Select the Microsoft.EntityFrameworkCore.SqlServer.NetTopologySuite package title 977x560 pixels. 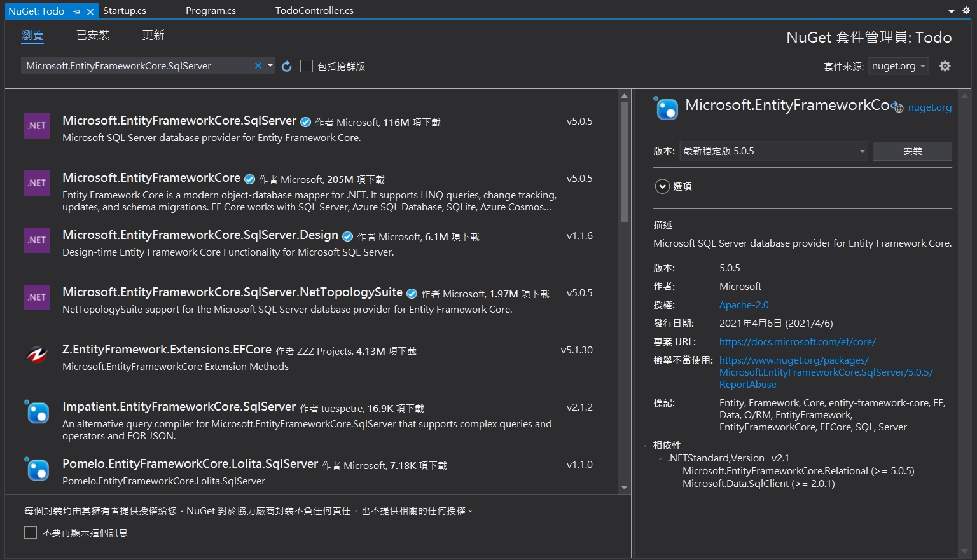[232, 292]
